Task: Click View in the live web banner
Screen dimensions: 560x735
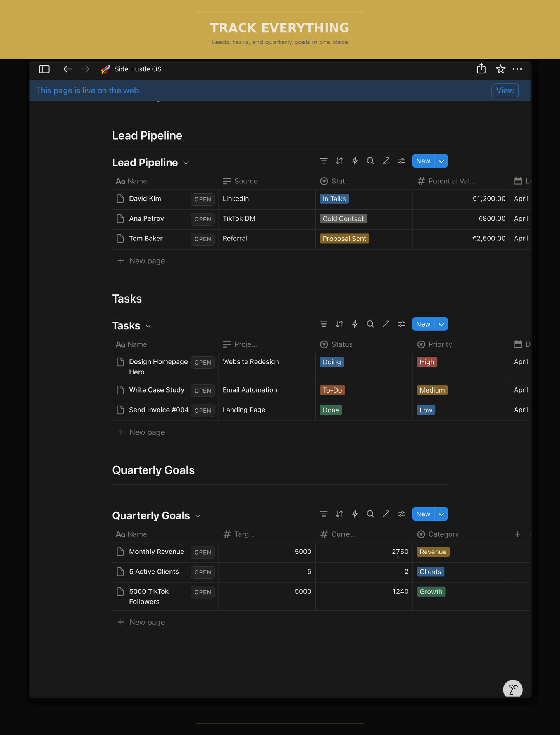Action: [x=505, y=90]
